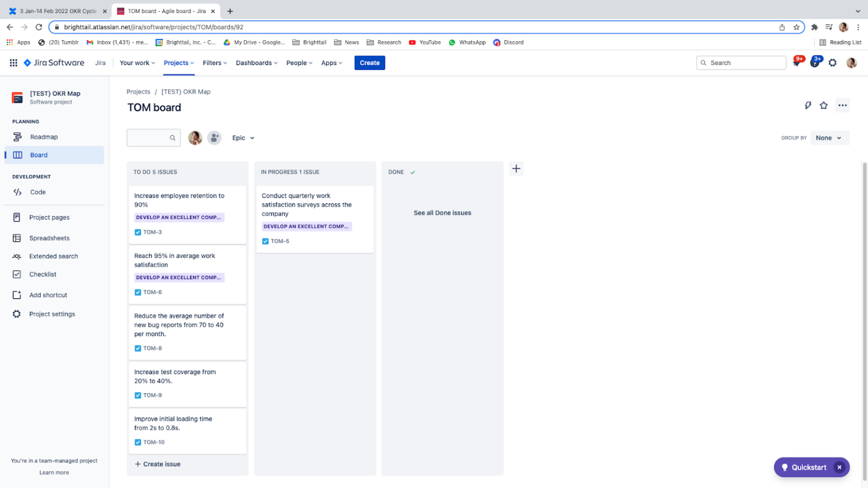Click the blue Create button
This screenshot has width=868, height=488.
[370, 63]
